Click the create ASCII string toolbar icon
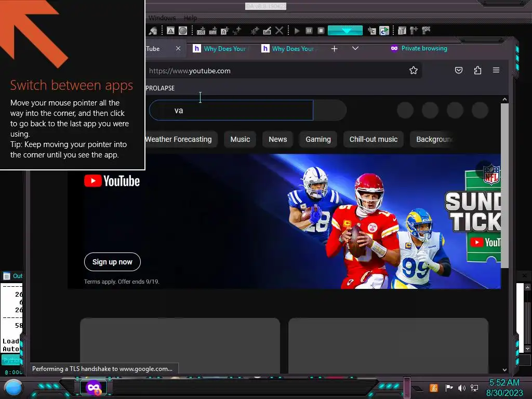The image size is (532, 399). tap(224, 31)
